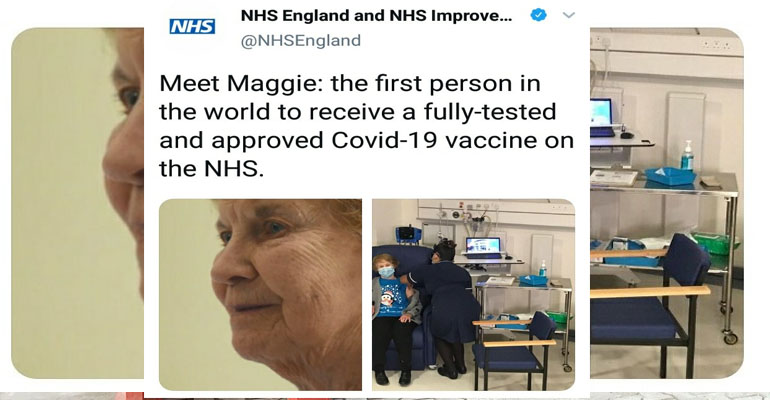
Task: Click the hand sanitizer bottle in the right background image
Action: point(687,156)
